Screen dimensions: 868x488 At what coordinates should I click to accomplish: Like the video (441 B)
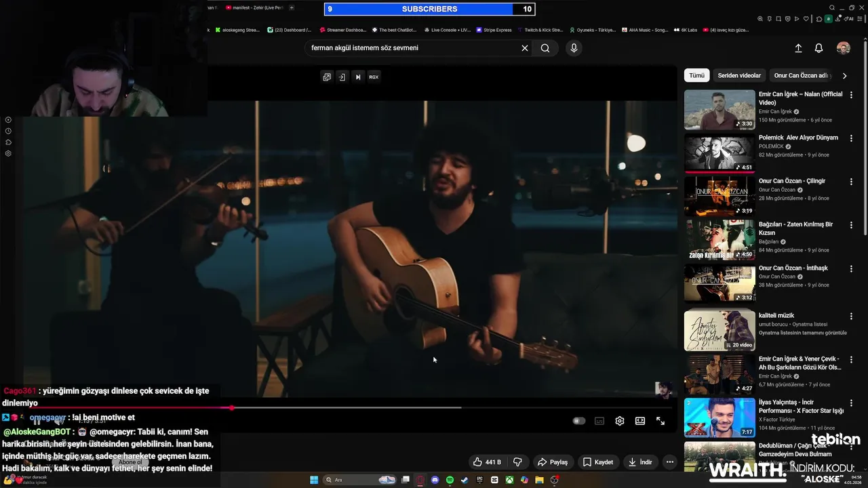tap(488, 462)
